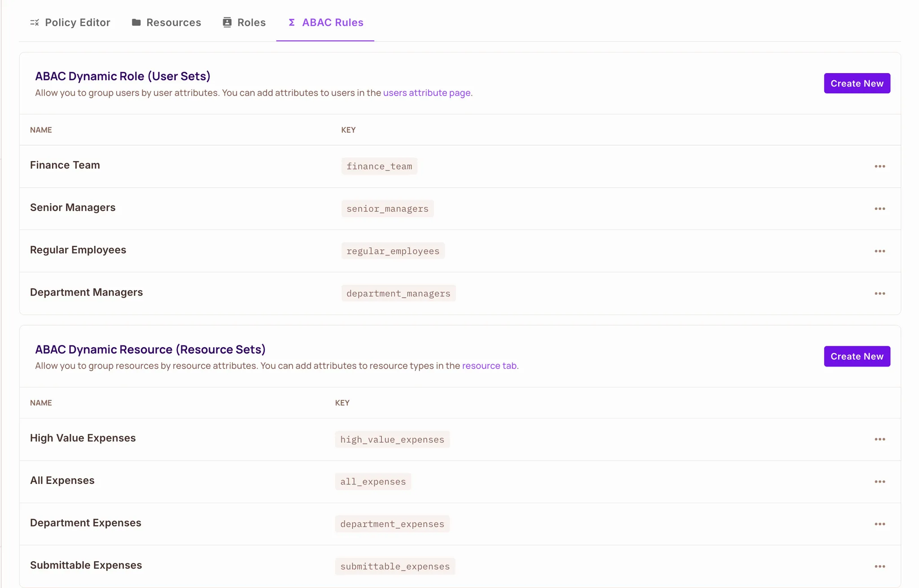
Task: Click the finance_team key badge
Action: (379, 166)
